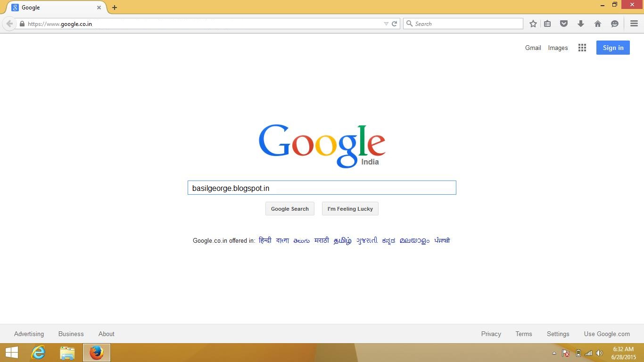
Task: Open the Images link
Action: (558, 48)
